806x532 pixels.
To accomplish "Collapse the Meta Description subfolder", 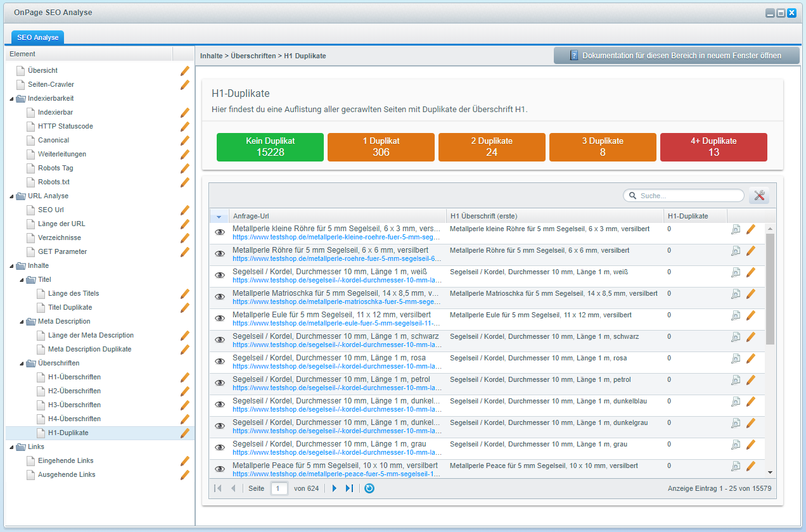I will tap(22, 322).
